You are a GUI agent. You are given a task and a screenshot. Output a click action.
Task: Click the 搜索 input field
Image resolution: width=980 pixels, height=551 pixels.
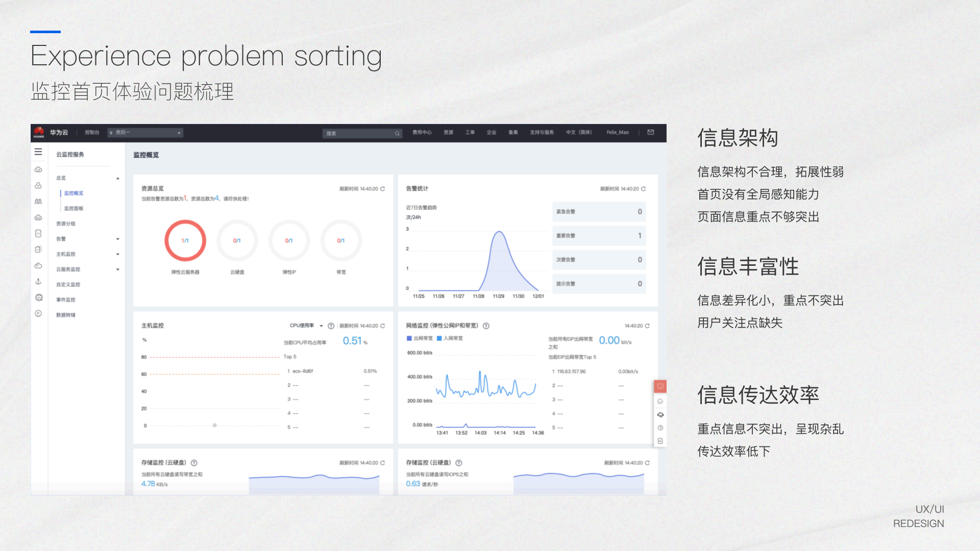[x=357, y=134]
